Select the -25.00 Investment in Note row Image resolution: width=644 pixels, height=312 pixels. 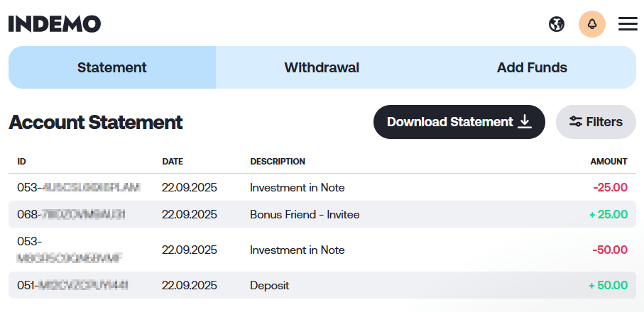(x=322, y=187)
